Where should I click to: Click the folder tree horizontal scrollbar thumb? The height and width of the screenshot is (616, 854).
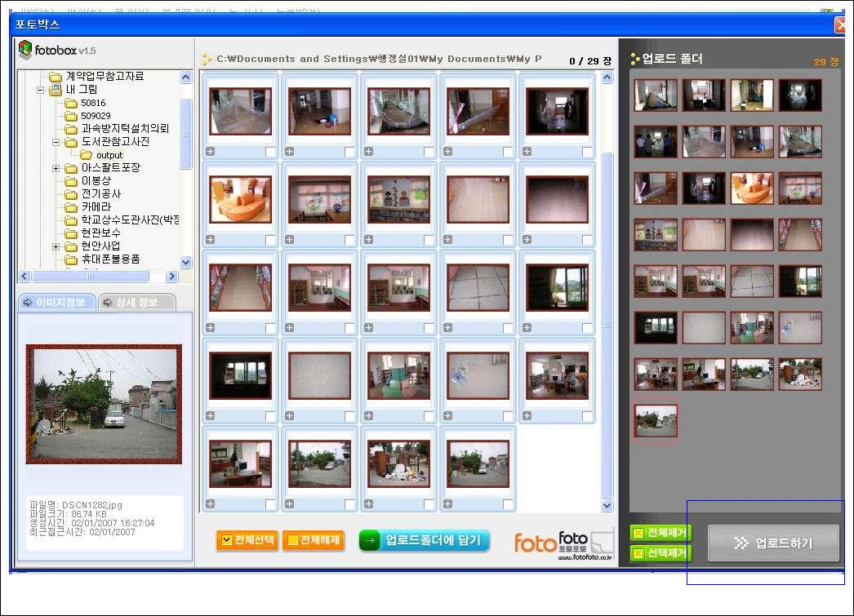click(91, 277)
